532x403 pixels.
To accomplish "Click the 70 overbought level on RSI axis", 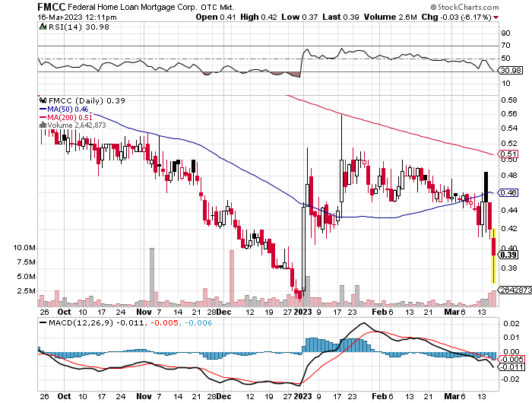I will coord(505,45).
